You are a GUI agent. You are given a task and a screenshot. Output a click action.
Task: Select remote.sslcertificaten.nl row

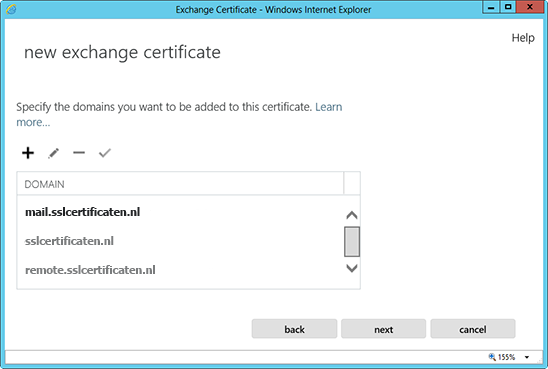pyautogui.click(x=180, y=270)
